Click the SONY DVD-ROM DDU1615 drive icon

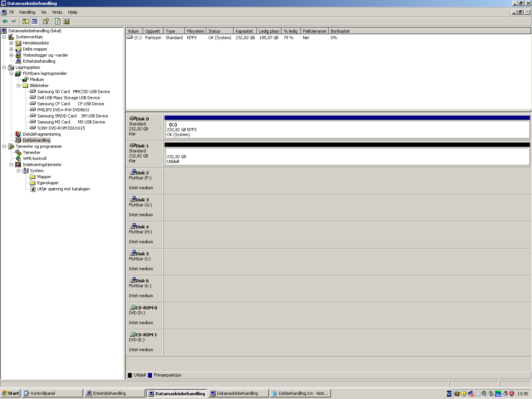(x=33, y=128)
